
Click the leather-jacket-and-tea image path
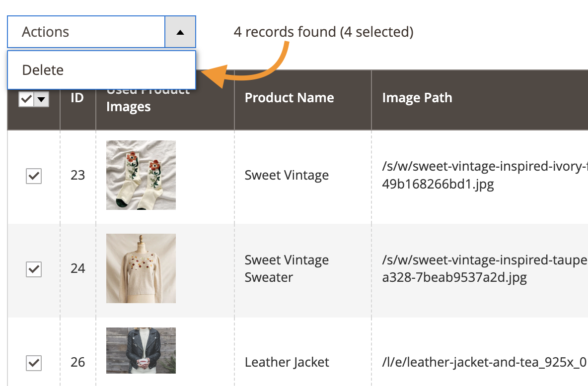485,362
